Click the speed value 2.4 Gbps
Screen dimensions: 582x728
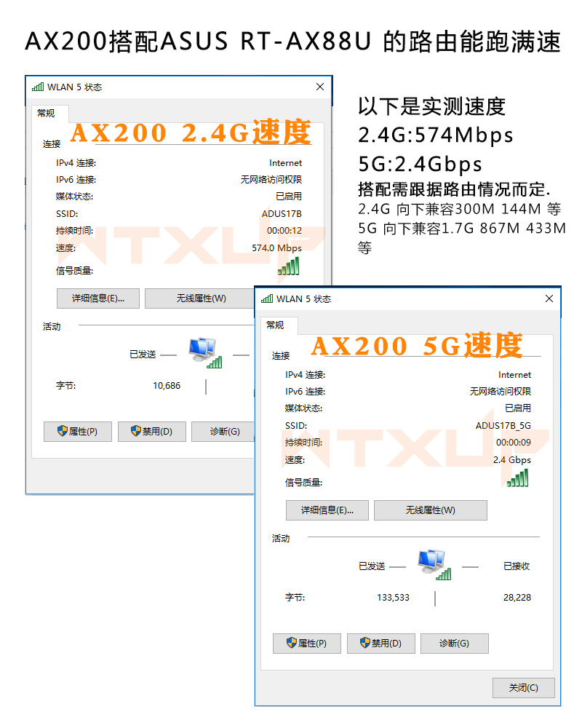[x=512, y=459]
